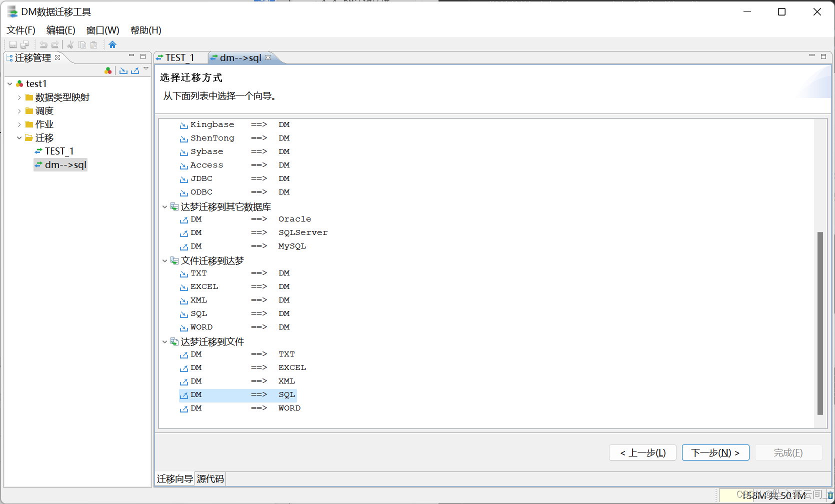Click the Redo toolbar icon
The height and width of the screenshot is (504, 835).
tap(55, 44)
